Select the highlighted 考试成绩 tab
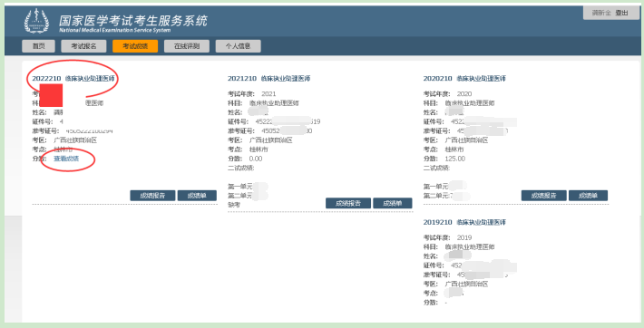Screen dimensions: 644x328 click(135, 46)
